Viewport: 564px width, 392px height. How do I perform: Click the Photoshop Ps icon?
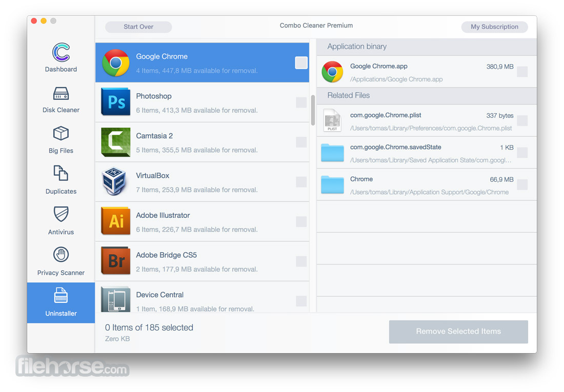point(116,102)
